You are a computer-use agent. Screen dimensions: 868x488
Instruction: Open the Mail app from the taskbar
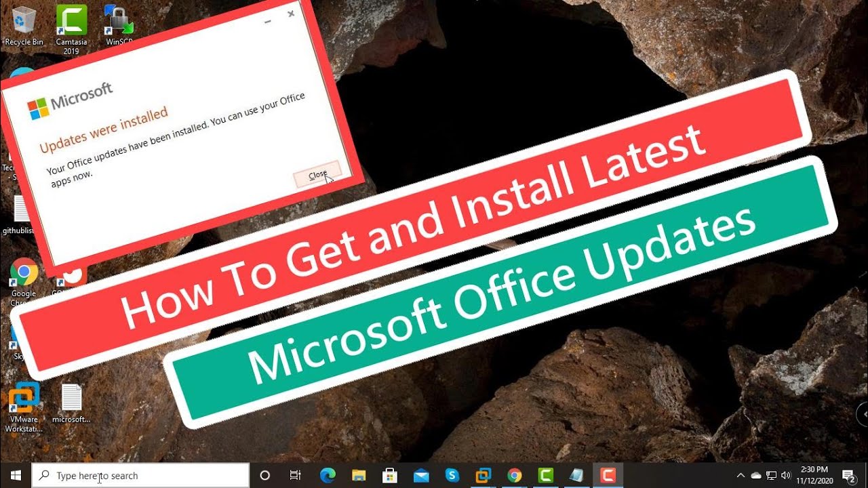tap(420, 475)
